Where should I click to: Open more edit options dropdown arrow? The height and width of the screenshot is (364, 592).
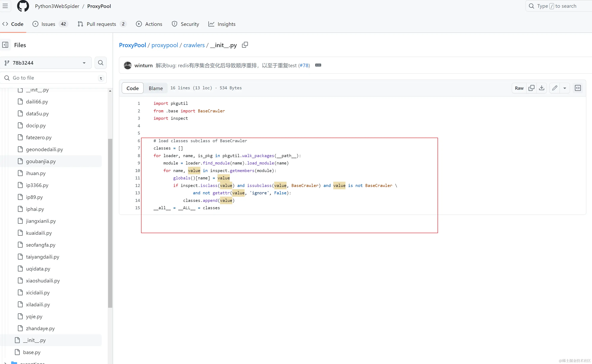coord(565,88)
